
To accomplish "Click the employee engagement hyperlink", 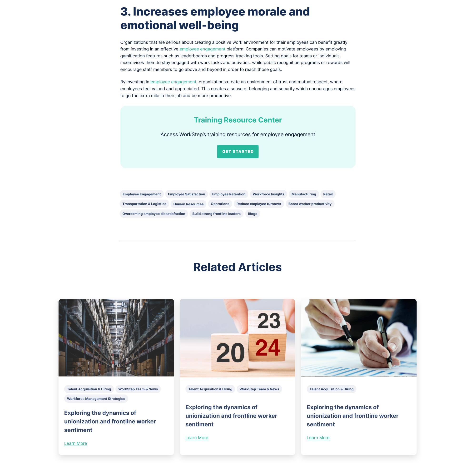I will [x=202, y=49].
